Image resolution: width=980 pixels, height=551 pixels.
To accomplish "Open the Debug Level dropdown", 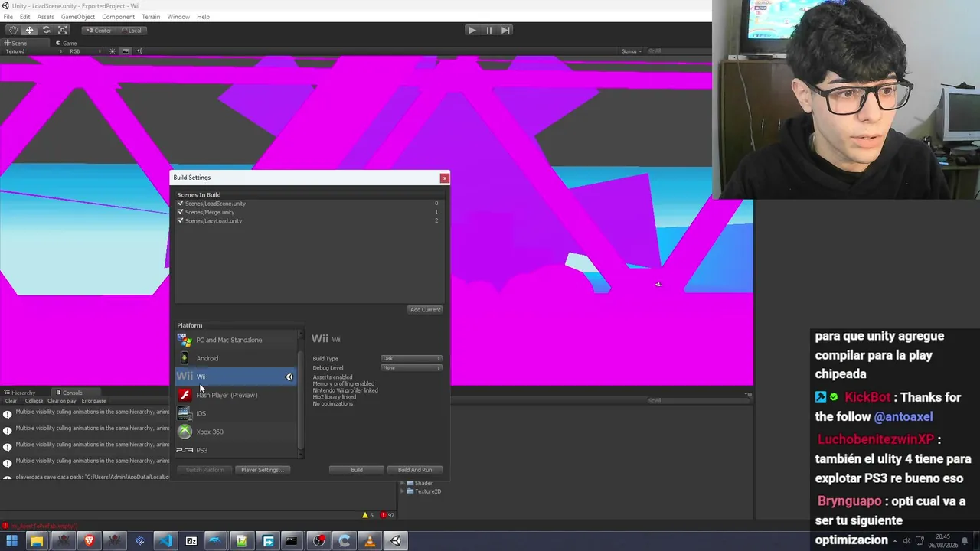I will 412,368.
